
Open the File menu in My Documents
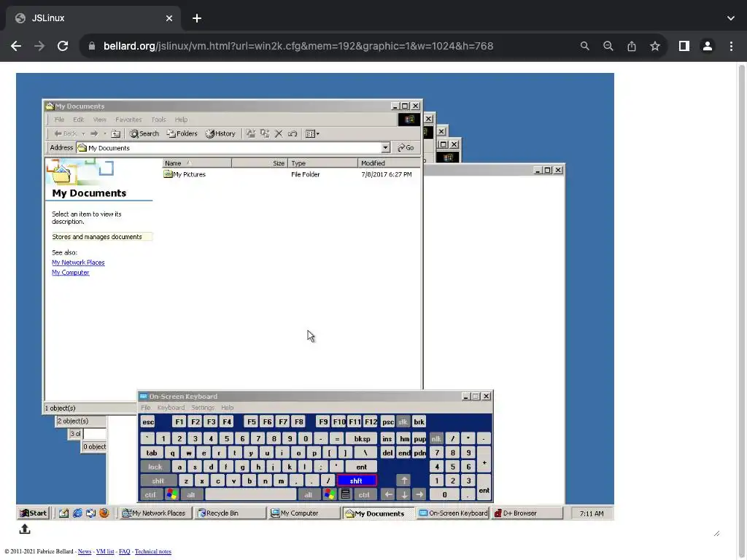click(59, 120)
